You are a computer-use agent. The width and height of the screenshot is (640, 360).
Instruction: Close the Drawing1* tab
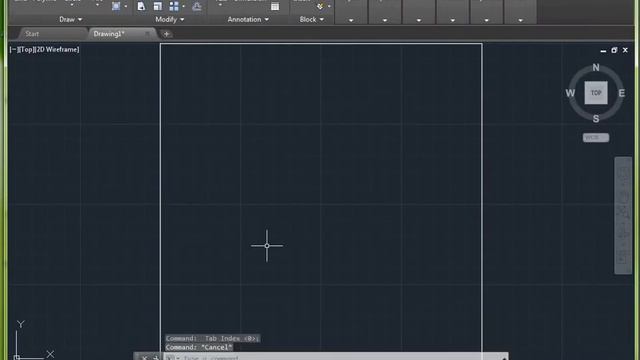(x=147, y=34)
